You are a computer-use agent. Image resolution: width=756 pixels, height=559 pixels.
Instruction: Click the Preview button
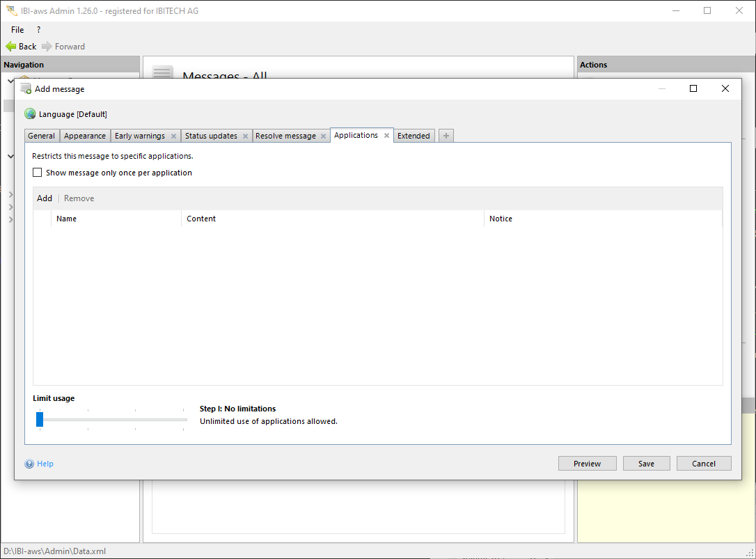point(587,464)
